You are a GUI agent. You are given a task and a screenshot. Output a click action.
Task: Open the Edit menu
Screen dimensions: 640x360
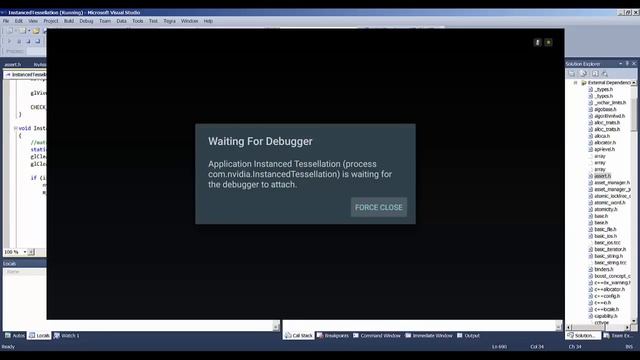pyautogui.click(x=19, y=21)
